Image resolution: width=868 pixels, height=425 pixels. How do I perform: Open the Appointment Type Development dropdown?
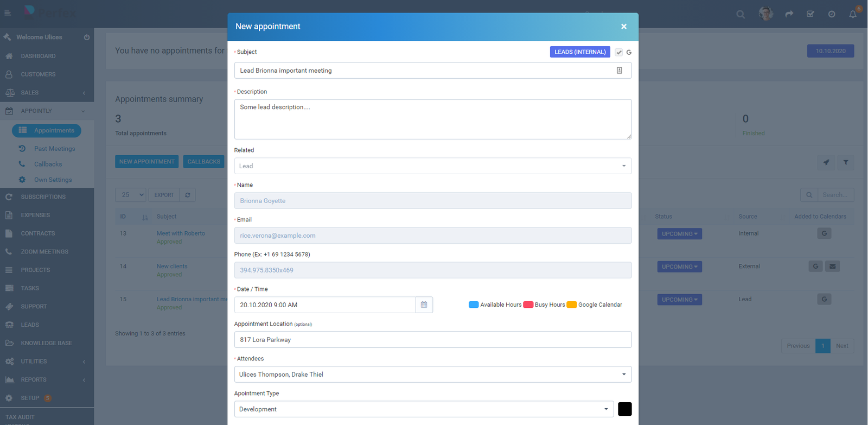coord(423,409)
